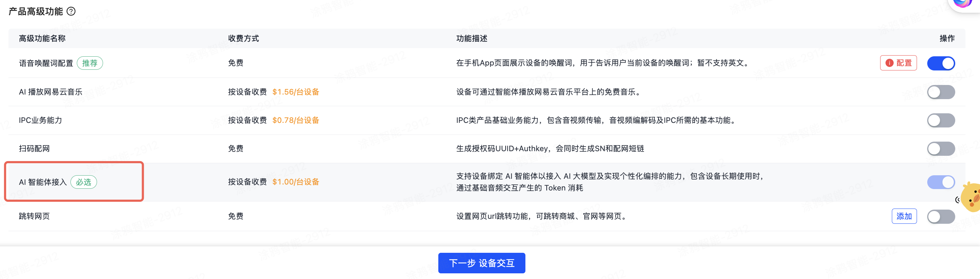Click the help icon beside 产品高级功能
The height and width of the screenshot is (279, 980).
click(71, 11)
